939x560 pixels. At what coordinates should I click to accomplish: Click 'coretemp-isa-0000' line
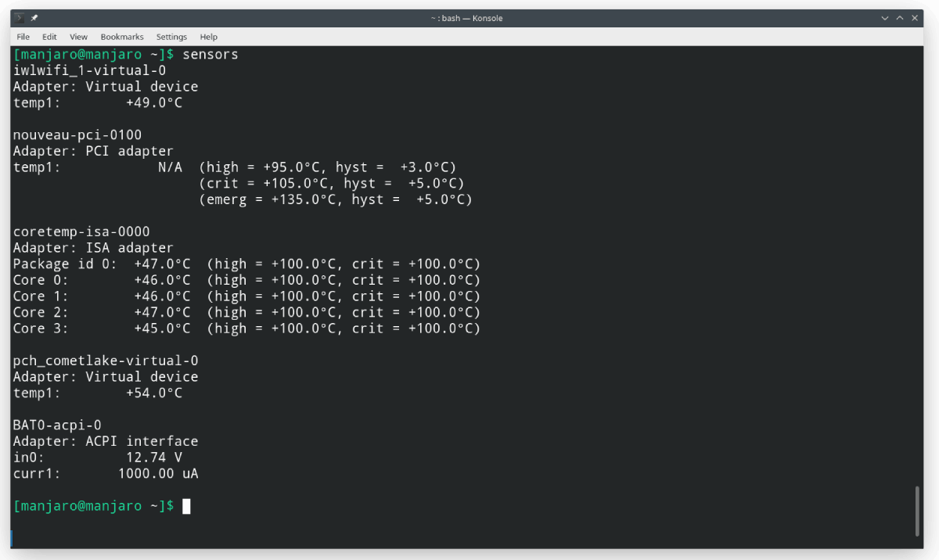[x=81, y=232]
